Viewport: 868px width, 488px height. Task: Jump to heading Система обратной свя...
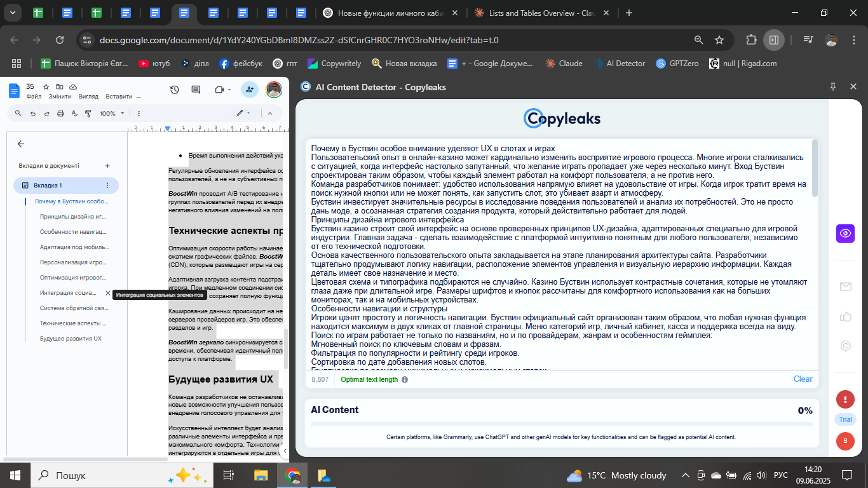74,308
